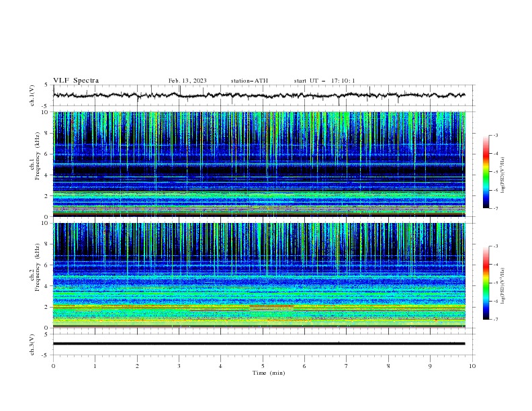Click the '-3' tick on ch.1 color bar
This screenshot has height=411, width=532.
pos(495,135)
